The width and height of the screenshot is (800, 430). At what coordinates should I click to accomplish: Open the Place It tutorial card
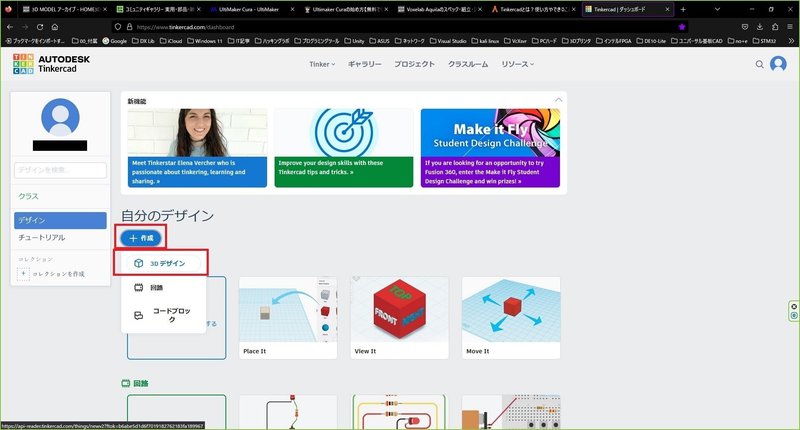point(288,318)
